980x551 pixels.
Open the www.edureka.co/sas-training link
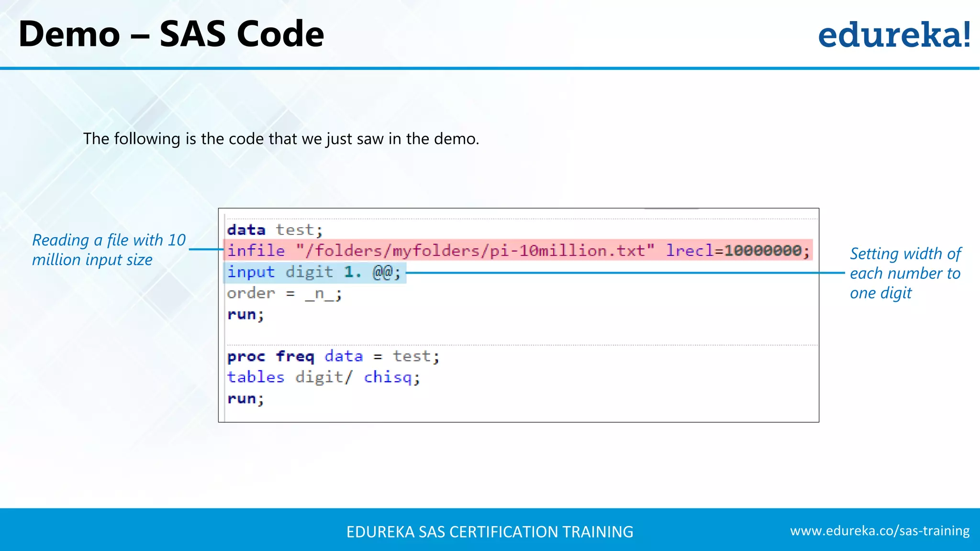tap(880, 531)
